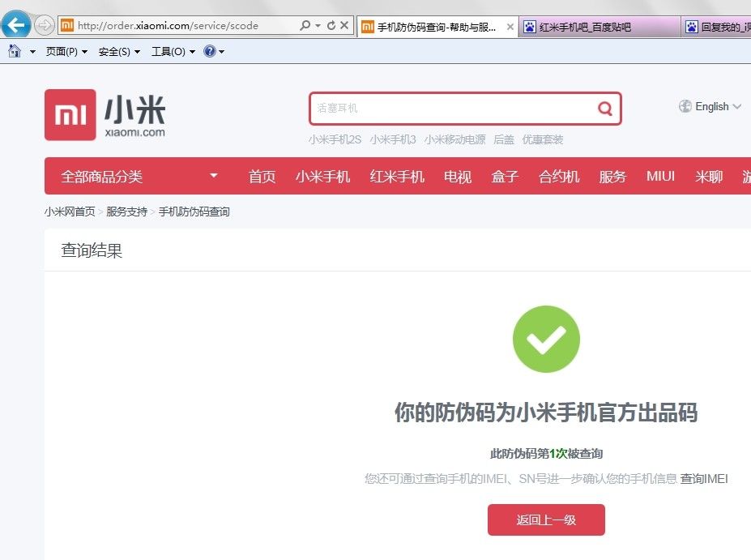Screen dimensions: 751x560
Task: Open 红米手机 in the red nav bar
Action: tap(397, 177)
